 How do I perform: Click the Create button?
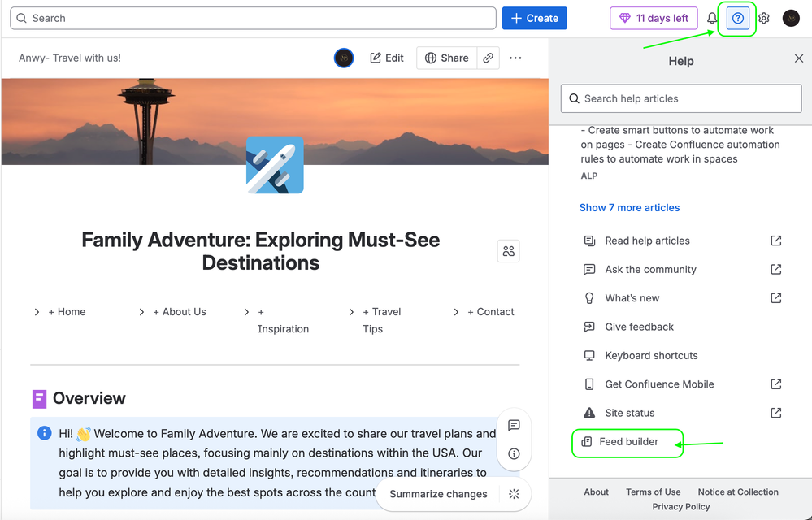(535, 18)
